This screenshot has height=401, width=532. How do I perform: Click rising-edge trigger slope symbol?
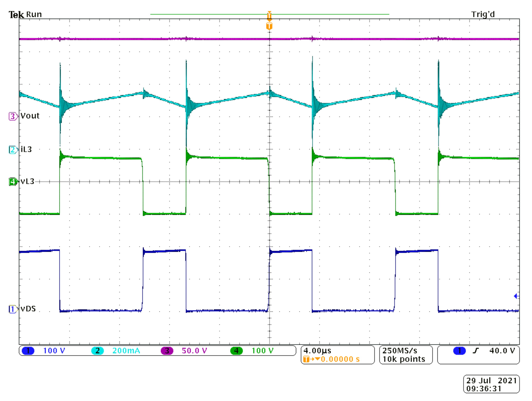click(475, 351)
